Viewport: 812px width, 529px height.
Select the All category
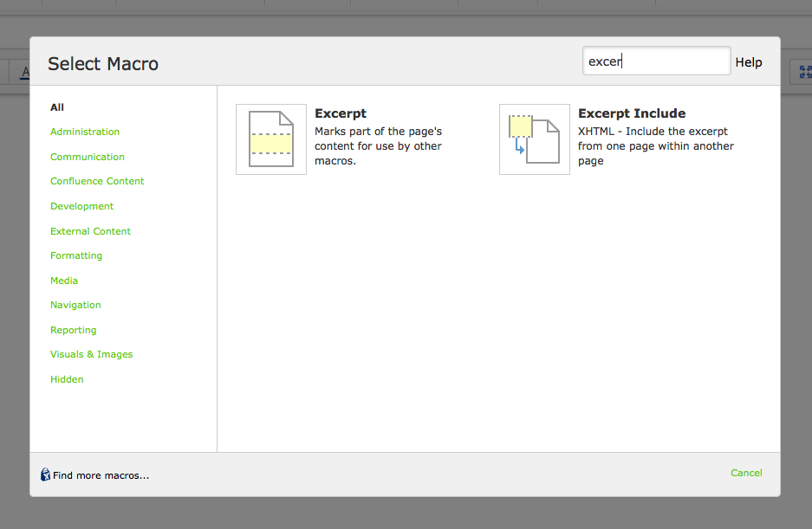(56, 106)
